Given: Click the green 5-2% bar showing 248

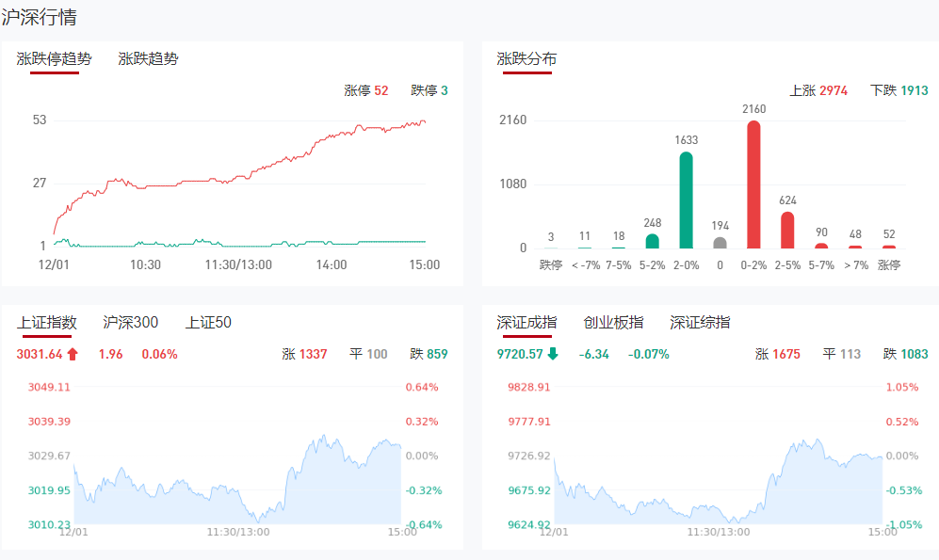Looking at the screenshot, I should pyautogui.click(x=652, y=241).
